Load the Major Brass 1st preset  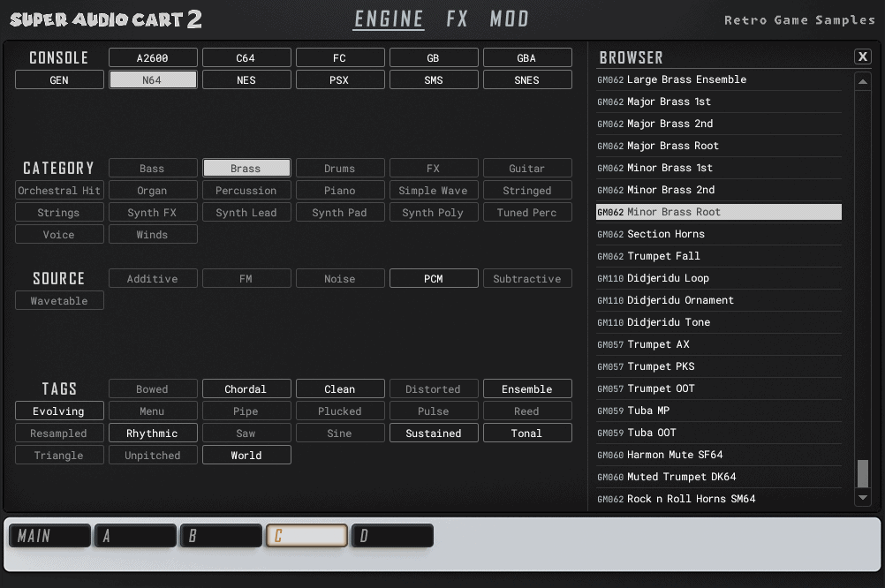click(x=718, y=102)
